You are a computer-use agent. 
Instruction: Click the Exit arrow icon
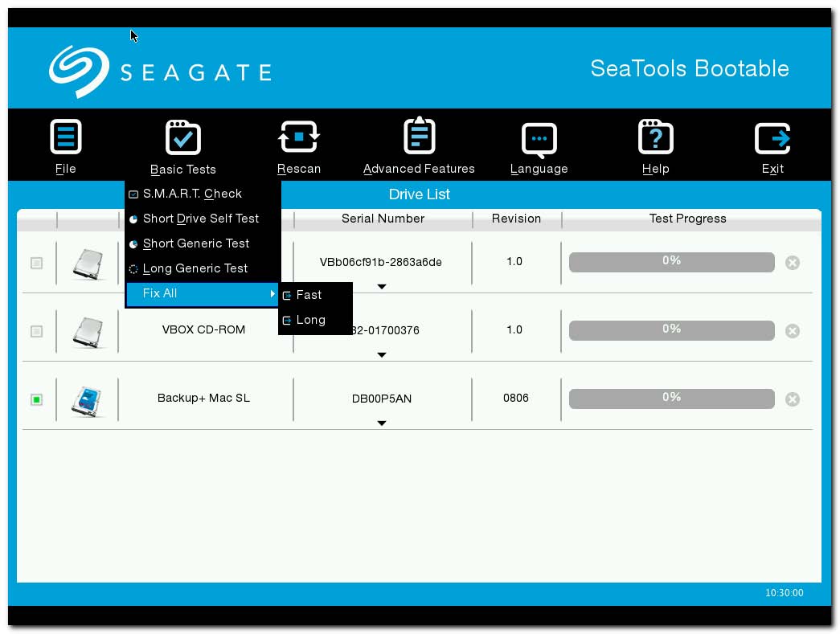point(772,138)
